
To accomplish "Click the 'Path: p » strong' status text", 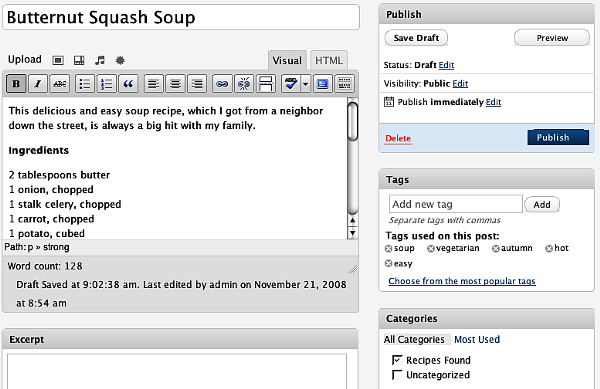I will (x=37, y=247).
